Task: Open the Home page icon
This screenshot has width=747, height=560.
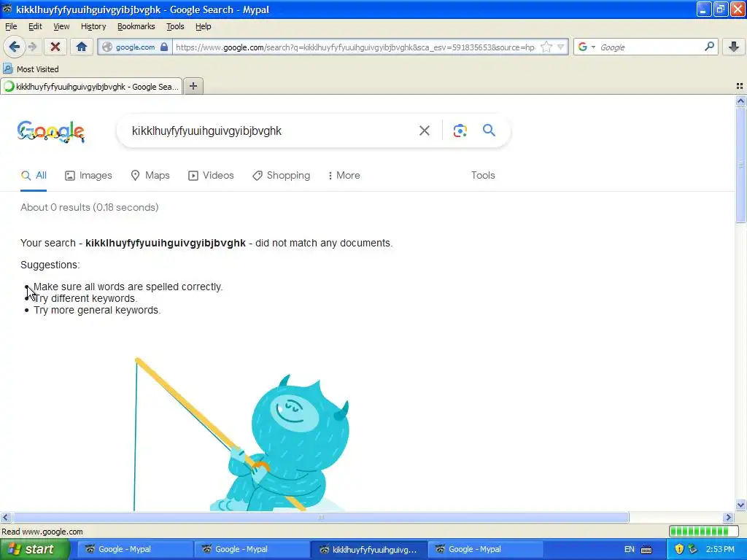Action: pyautogui.click(x=82, y=47)
